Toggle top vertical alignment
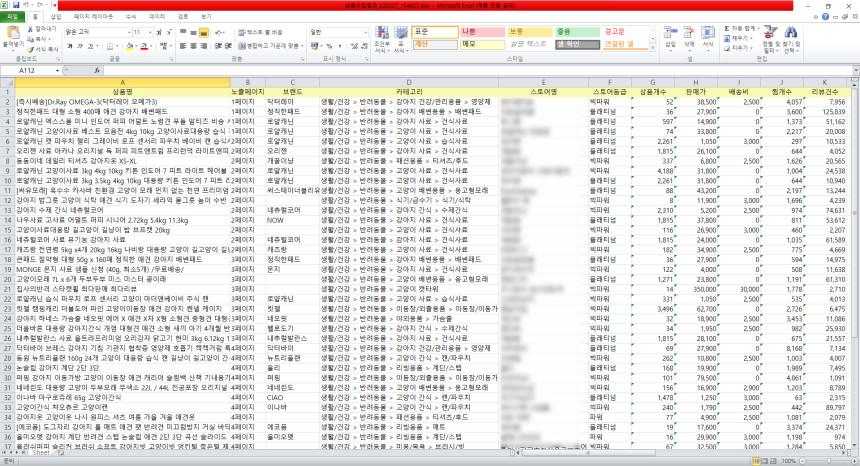Screen dimensions: 860x466 [x=183, y=32]
